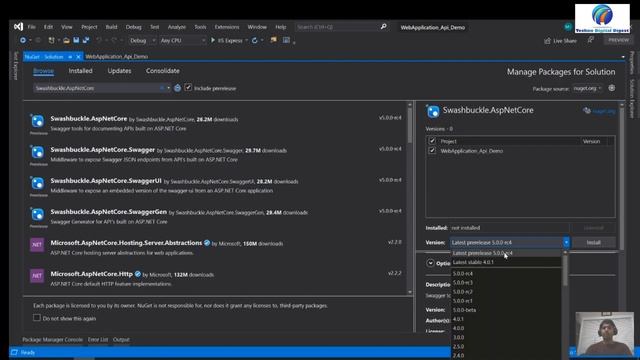This screenshot has width=640, height=360.
Task: Toggle Include prerelease checkbox
Action: pyautogui.click(x=188, y=87)
